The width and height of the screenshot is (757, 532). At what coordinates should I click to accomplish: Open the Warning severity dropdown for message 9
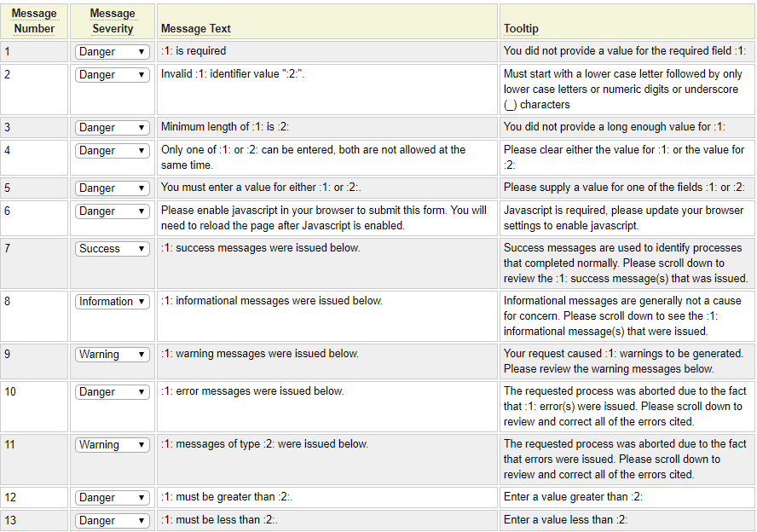pyautogui.click(x=113, y=355)
